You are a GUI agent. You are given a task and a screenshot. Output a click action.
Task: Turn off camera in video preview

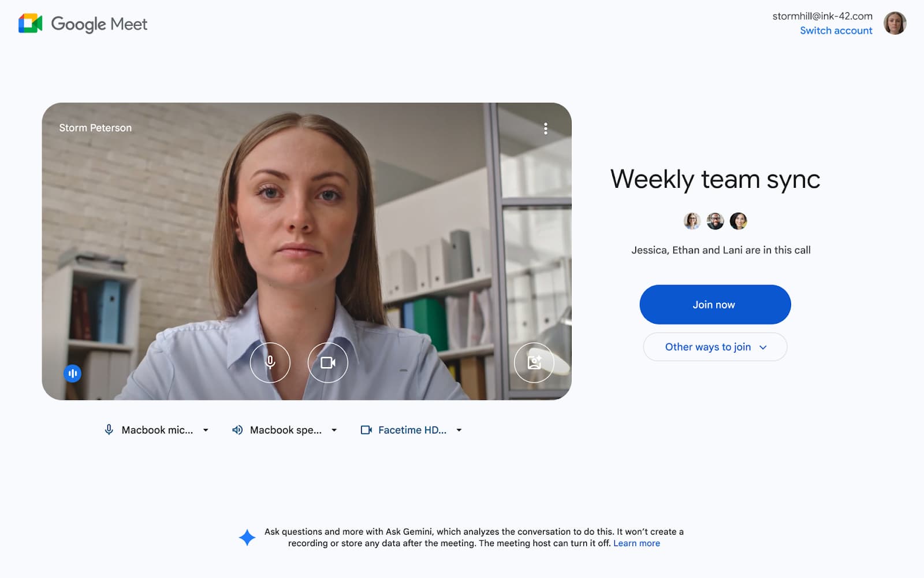(x=328, y=362)
